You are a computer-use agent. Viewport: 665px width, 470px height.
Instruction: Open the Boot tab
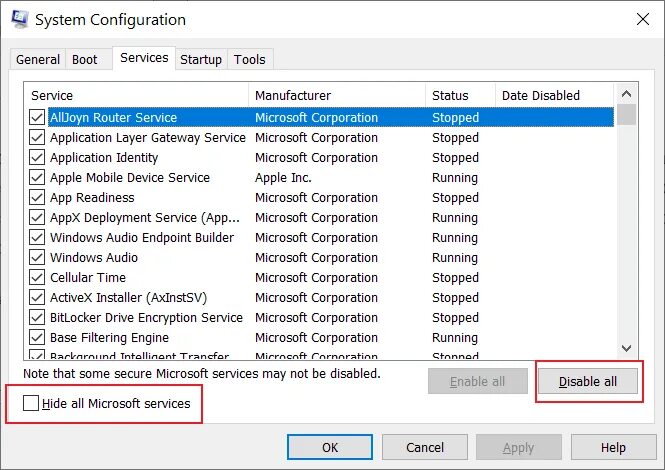coord(85,60)
